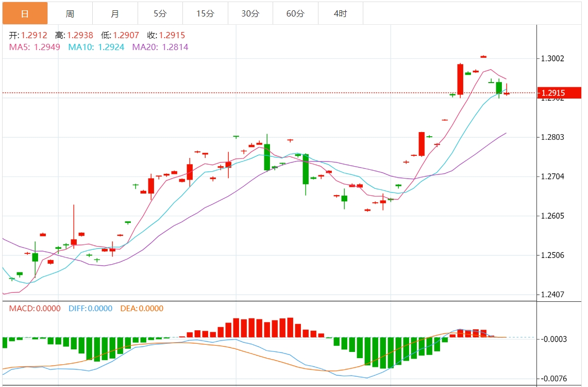Click the 1.2407 price axis label

click(x=552, y=295)
